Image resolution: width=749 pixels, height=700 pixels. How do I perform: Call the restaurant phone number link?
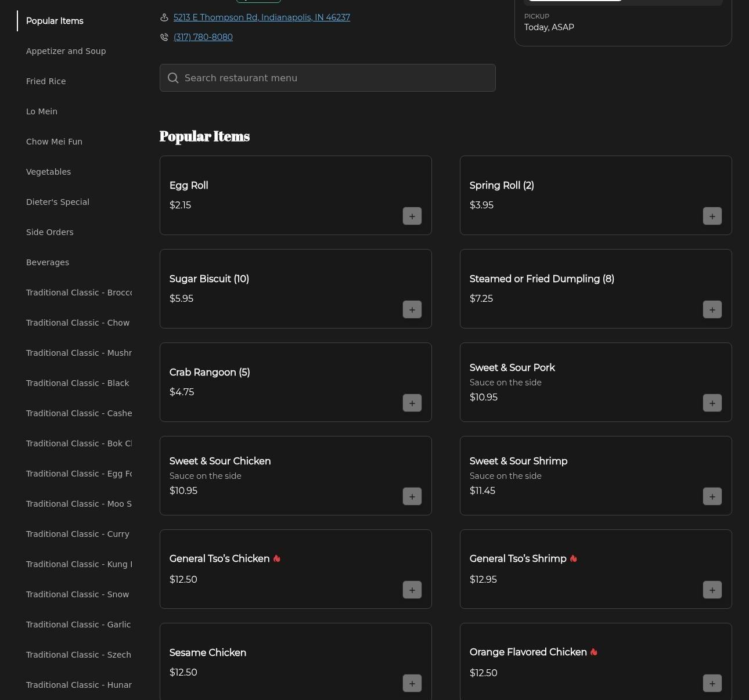tap(203, 37)
